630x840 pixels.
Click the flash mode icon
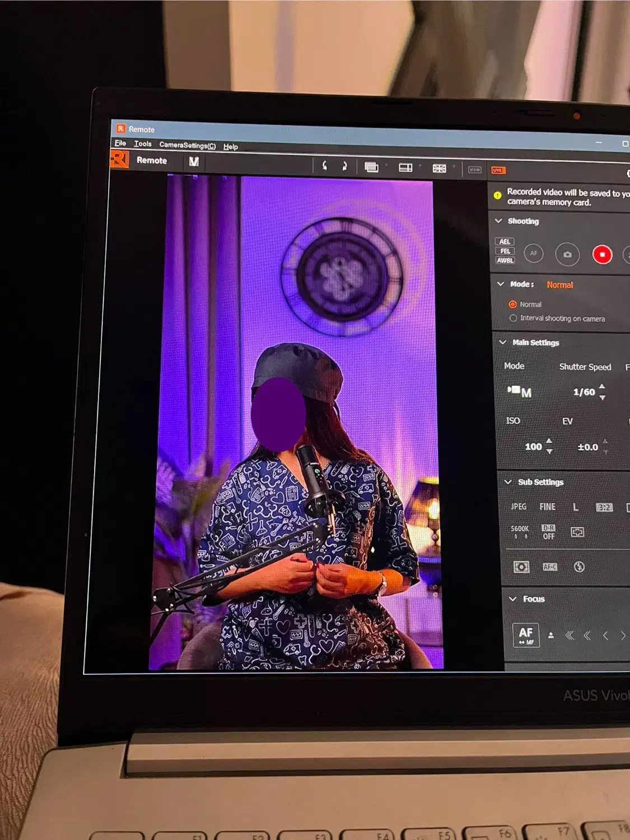tap(579, 567)
